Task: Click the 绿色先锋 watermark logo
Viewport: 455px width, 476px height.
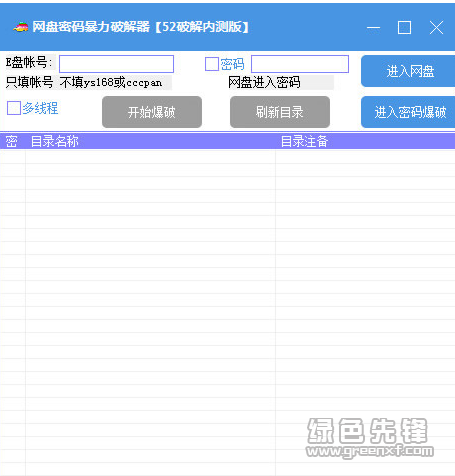Action: tap(369, 437)
